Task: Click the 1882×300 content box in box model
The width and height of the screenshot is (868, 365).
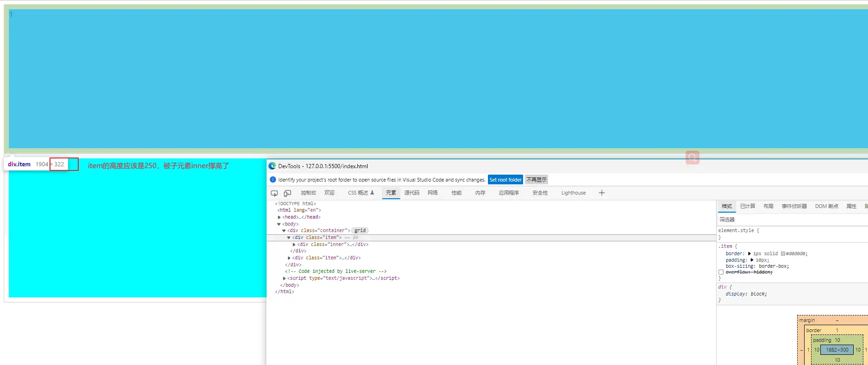Action: [x=837, y=350]
